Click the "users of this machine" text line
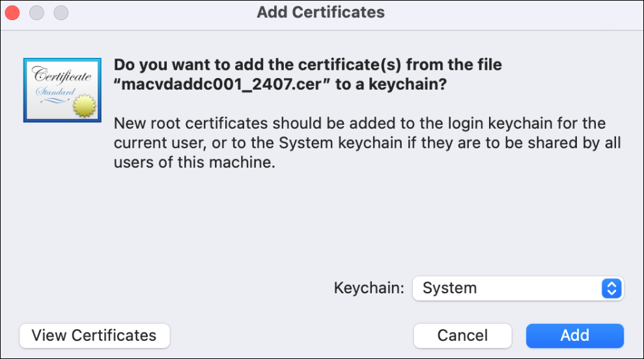Viewport: 644px width, 359px height. tap(194, 163)
